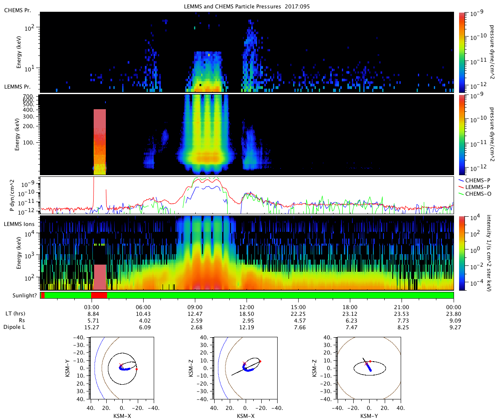Click the 09:00 time axis label
This screenshot has width=504, height=420.
[195, 307]
